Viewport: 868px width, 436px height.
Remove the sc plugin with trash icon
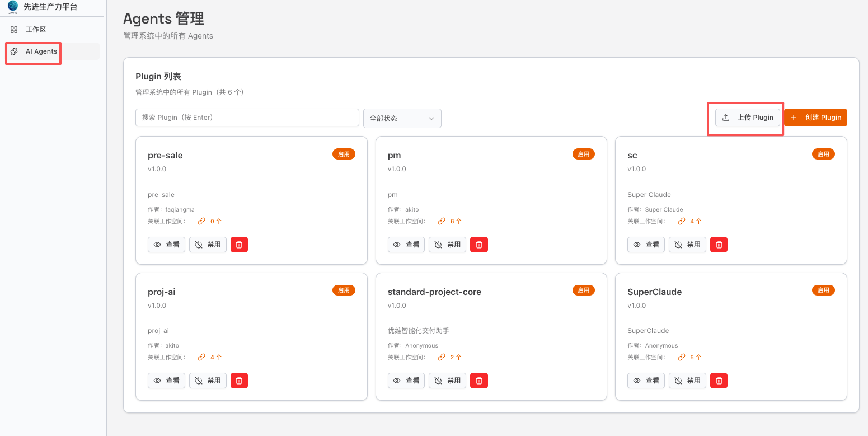(x=719, y=245)
